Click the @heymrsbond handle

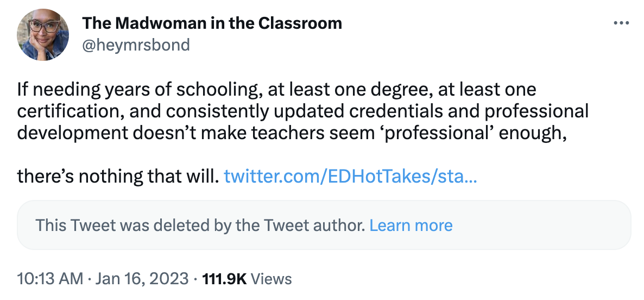pyautogui.click(x=136, y=45)
